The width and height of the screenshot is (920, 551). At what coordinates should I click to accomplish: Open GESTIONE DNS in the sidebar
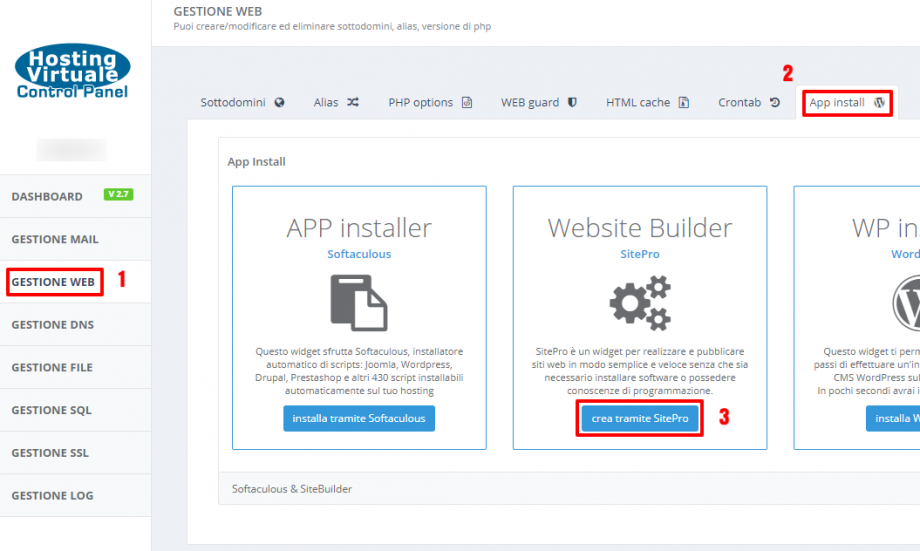75,324
